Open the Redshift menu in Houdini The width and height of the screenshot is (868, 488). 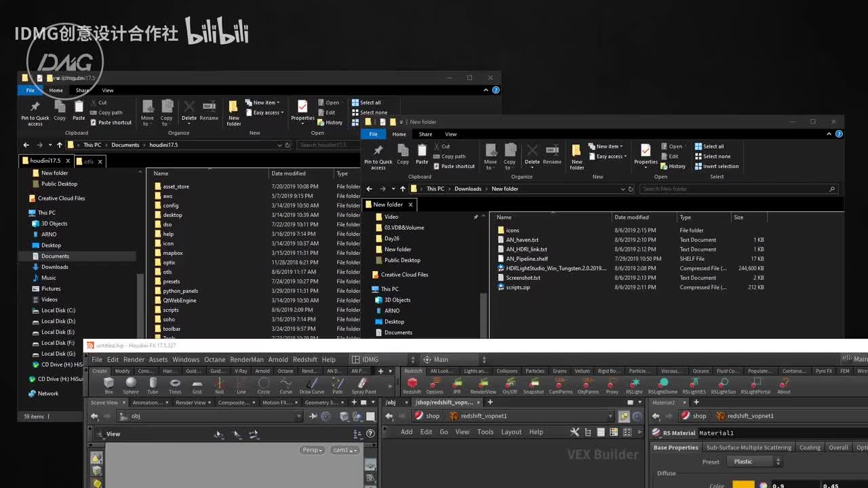coord(304,359)
